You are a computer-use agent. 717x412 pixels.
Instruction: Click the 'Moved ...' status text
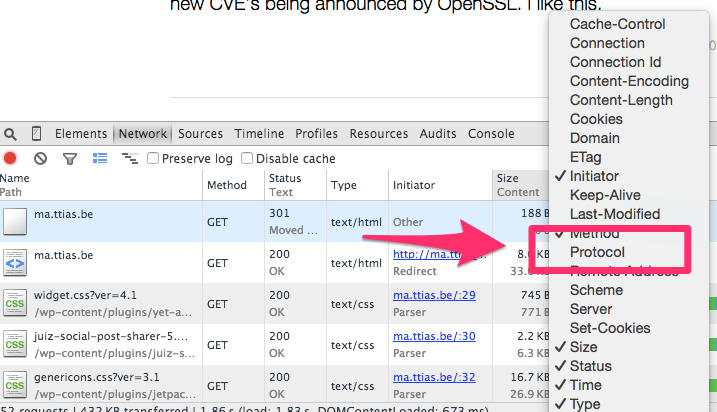click(293, 230)
